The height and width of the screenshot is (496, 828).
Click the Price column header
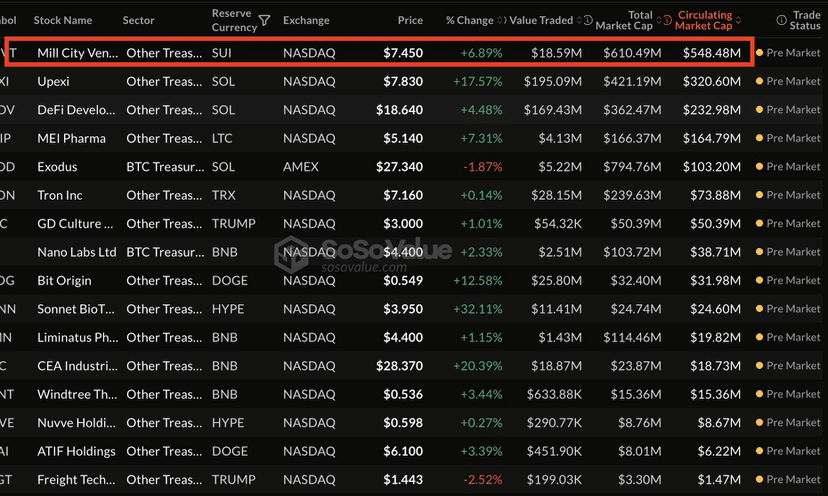point(410,20)
